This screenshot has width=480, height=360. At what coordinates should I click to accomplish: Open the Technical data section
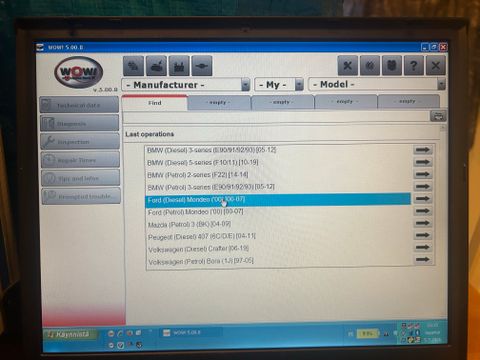(79, 105)
